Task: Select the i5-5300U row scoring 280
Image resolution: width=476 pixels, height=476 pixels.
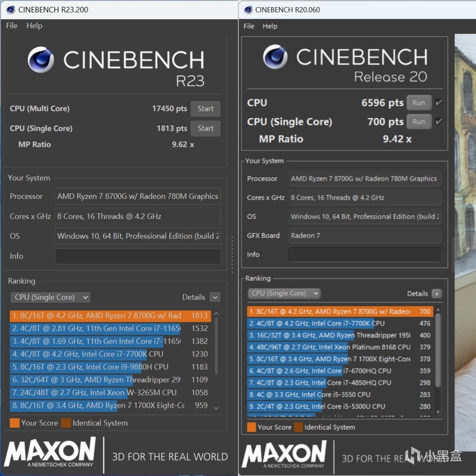Action: point(340,407)
